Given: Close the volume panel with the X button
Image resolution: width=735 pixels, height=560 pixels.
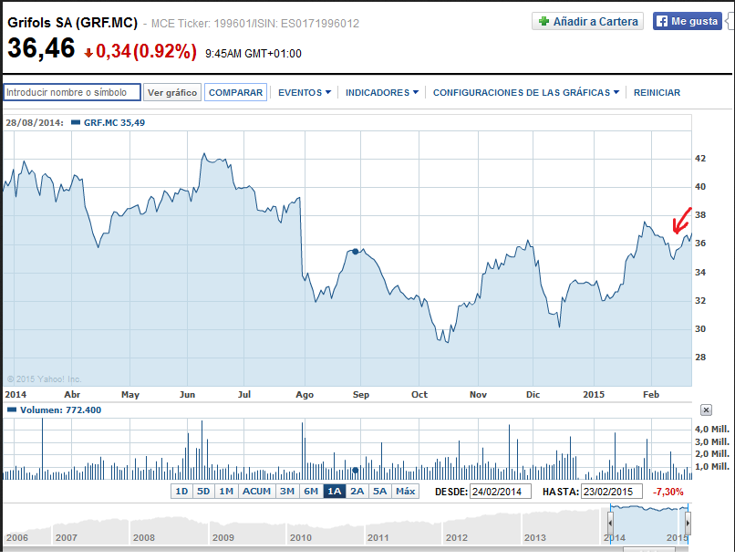Looking at the screenshot, I should point(706,410).
